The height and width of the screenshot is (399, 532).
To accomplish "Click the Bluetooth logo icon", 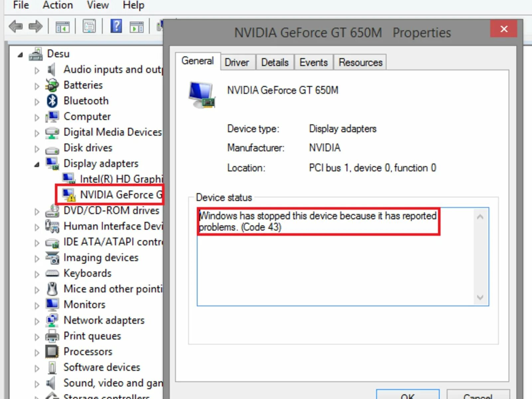I will point(52,101).
